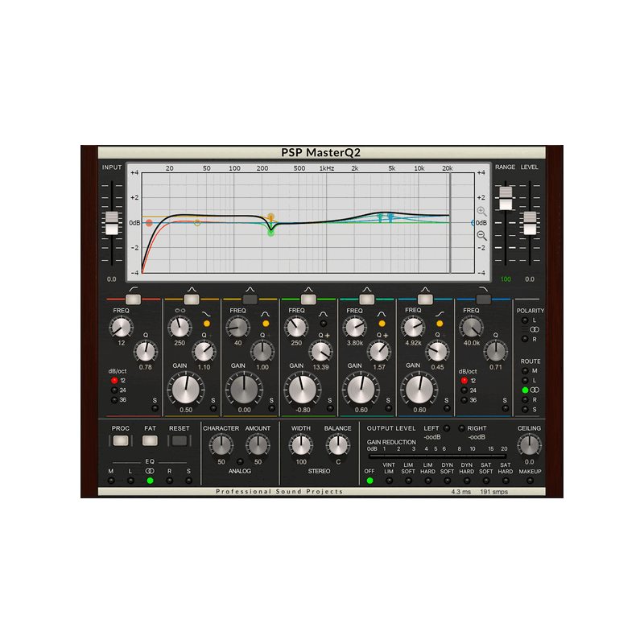Select the solid yellow node on the graph
The width and height of the screenshot is (644, 644).
click(x=270, y=217)
